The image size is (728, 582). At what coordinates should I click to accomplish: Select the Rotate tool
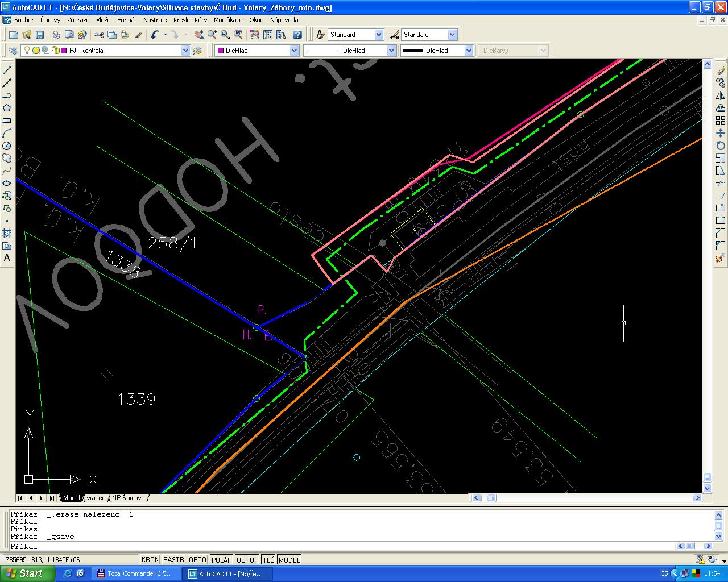point(721,145)
